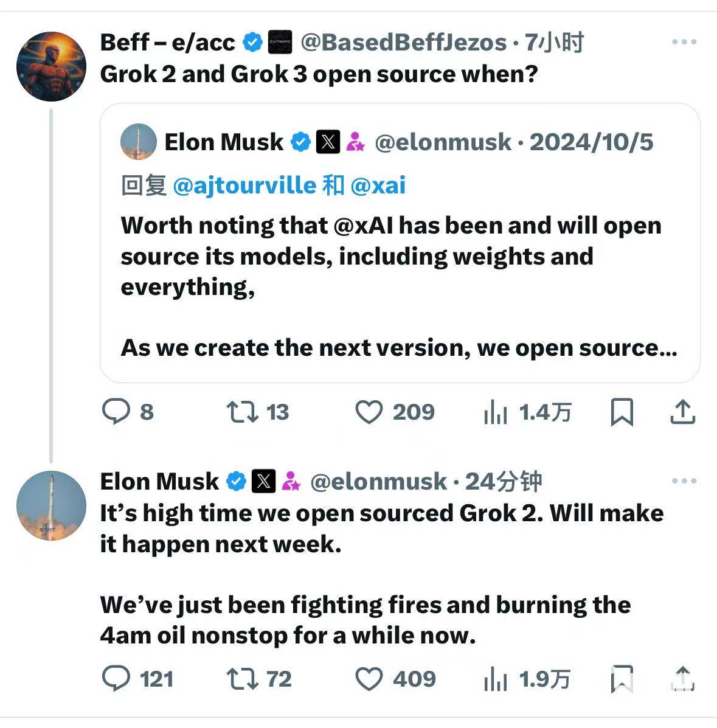Bookmark Beff's Grok tweet

[x=622, y=412]
